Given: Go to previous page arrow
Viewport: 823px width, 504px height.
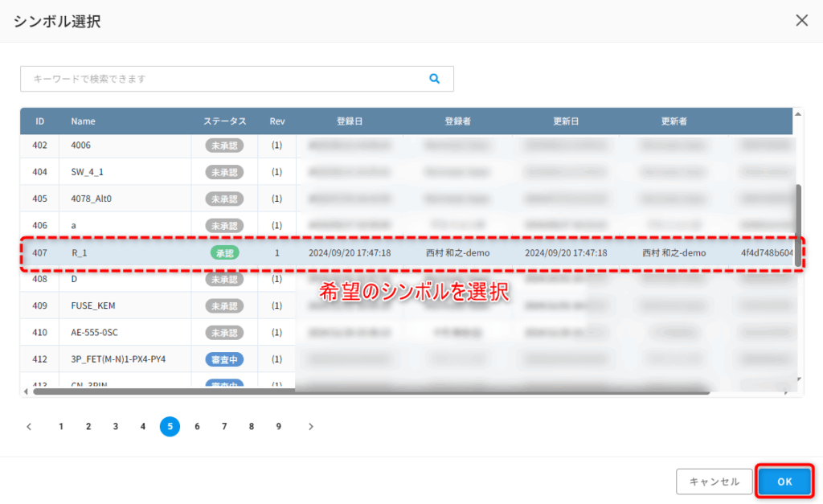Looking at the screenshot, I should pos(30,426).
